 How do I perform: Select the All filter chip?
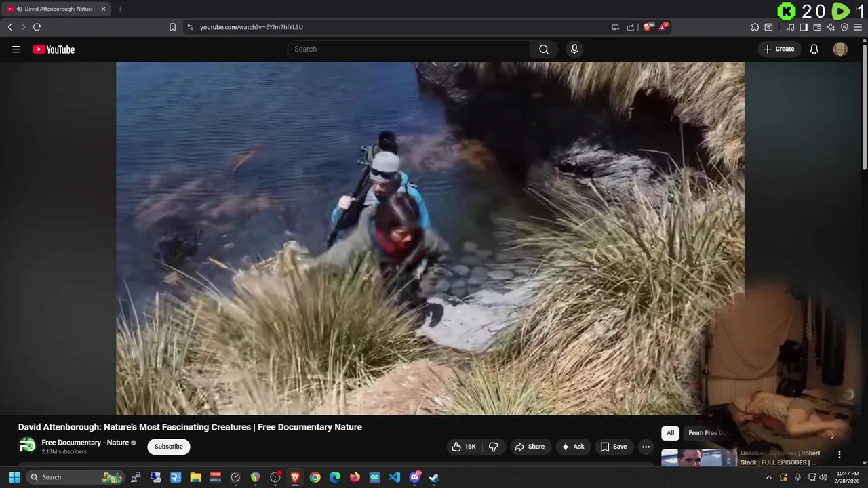[670, 433]
